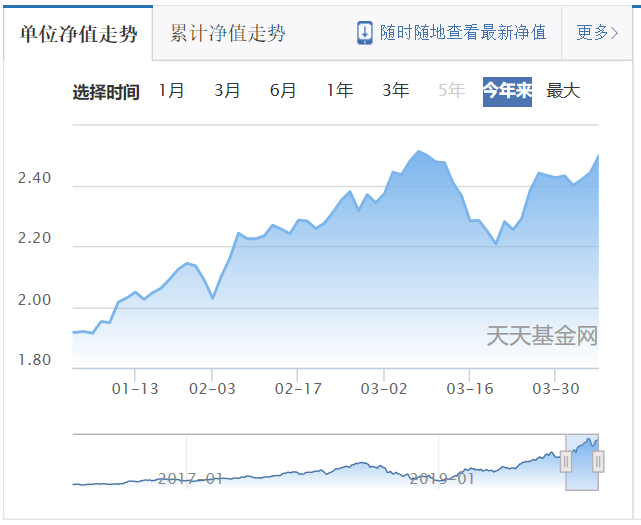The height and width of the screenshot is (525, 641).
Task: Click the overview chart near 2017-01
Action: [191, 478]
